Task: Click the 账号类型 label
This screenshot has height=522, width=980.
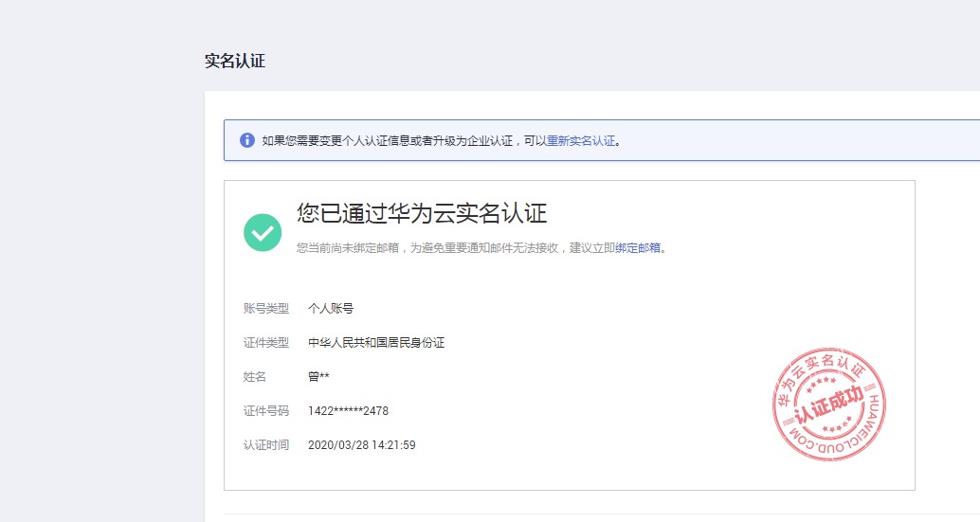Action: click(266, 309)
